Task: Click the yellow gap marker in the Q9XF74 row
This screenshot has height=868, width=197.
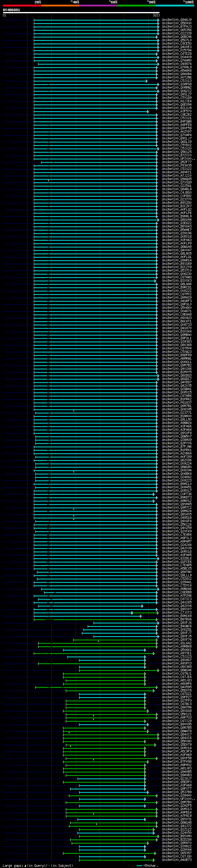Action: tap(98, 641)
